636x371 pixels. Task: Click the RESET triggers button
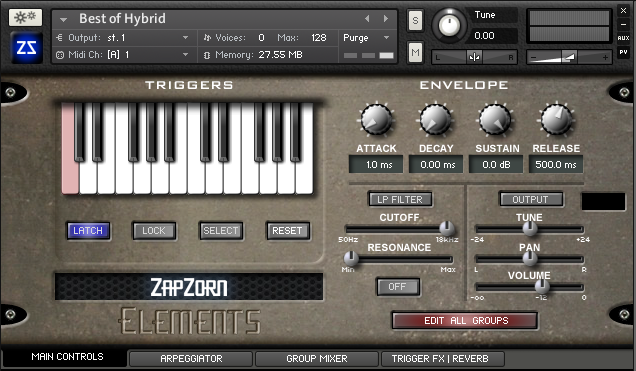click(x=288, y=231)
